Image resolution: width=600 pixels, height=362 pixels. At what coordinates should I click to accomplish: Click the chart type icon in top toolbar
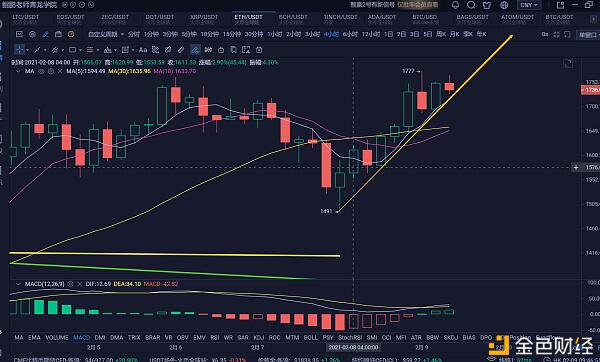click(19, 34)
